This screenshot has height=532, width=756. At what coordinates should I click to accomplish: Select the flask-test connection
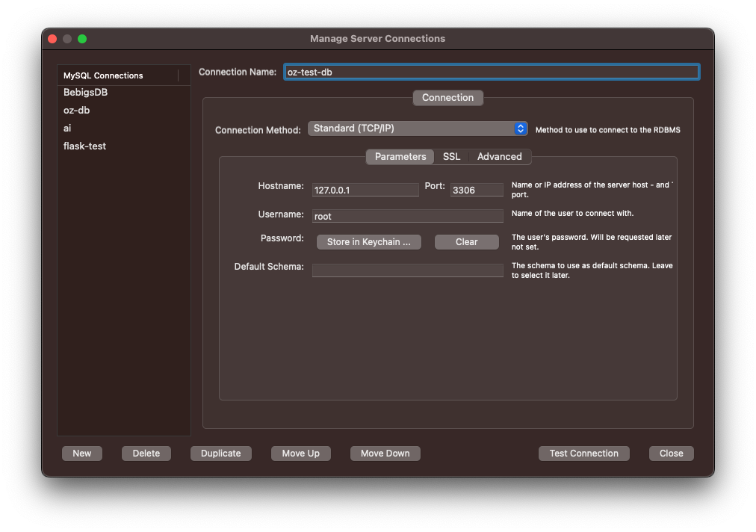[x=84, y=146]
